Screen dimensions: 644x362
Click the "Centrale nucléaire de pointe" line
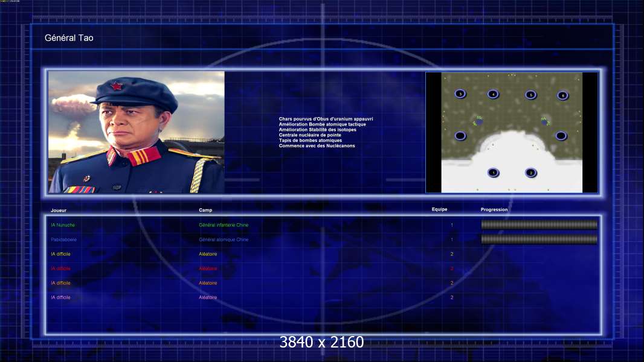coord(310,135)
